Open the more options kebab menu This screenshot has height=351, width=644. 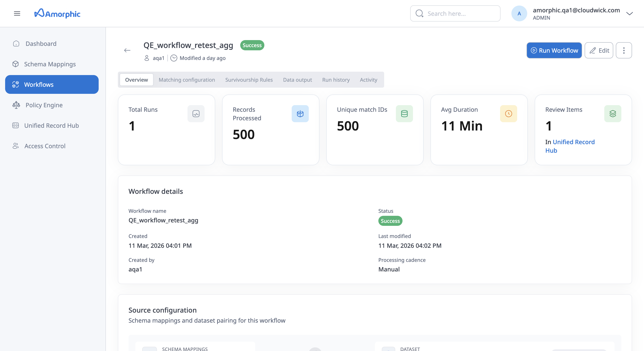(624, 50)
